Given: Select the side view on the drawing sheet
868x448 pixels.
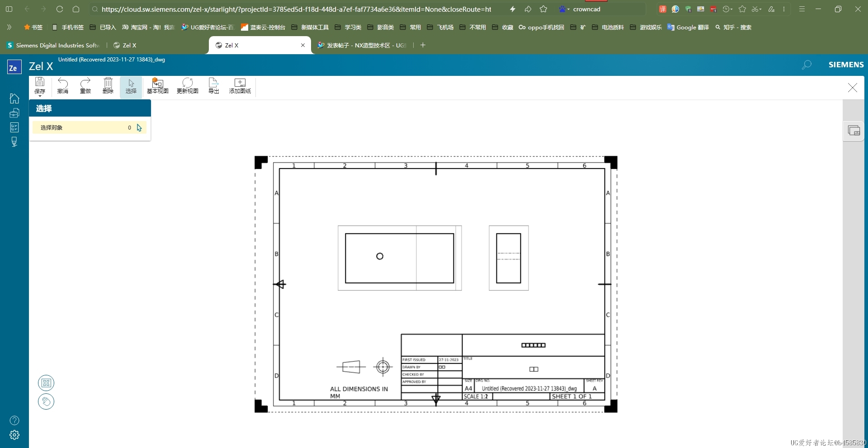Looking at the screenshot, I should tap(509, 258).
